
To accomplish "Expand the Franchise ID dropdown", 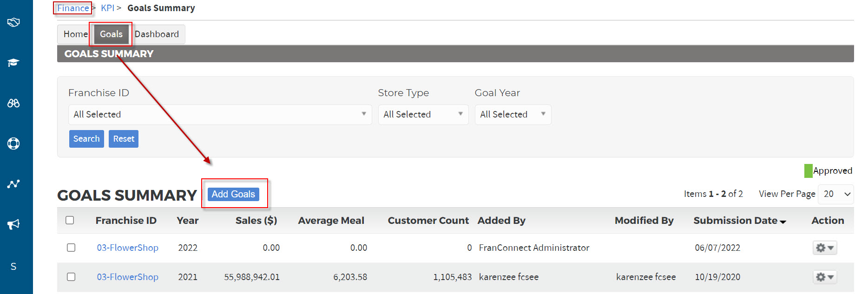I will [x=220, y=115].
